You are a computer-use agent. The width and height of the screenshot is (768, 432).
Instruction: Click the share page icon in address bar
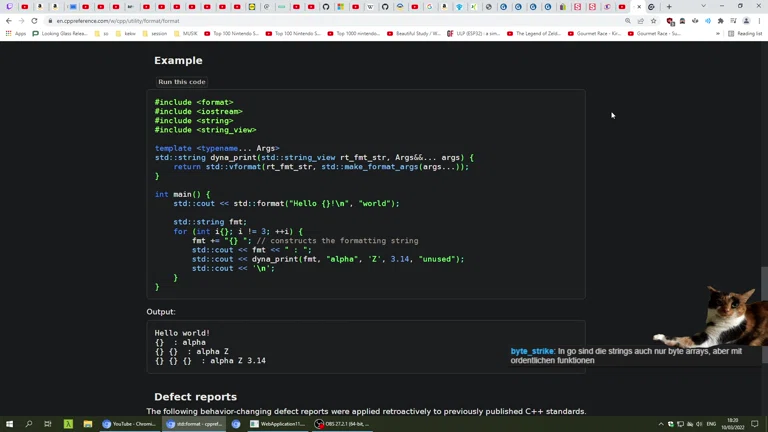641,20
